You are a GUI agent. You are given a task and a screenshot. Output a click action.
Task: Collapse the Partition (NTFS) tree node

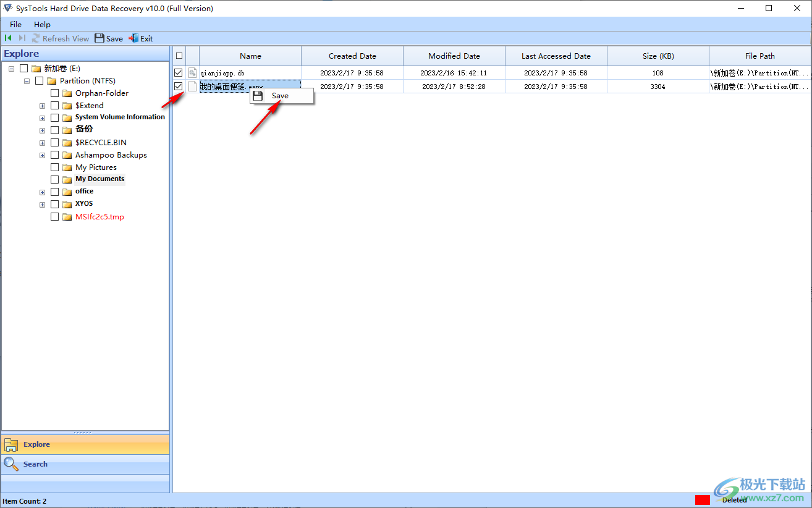coord(27,81)
